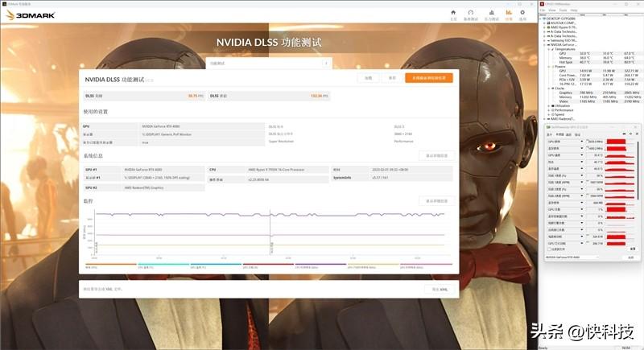Click the 3DMARK logo in header
The image size is (644, 350).
pyautogui.click(x=27, y=14)
